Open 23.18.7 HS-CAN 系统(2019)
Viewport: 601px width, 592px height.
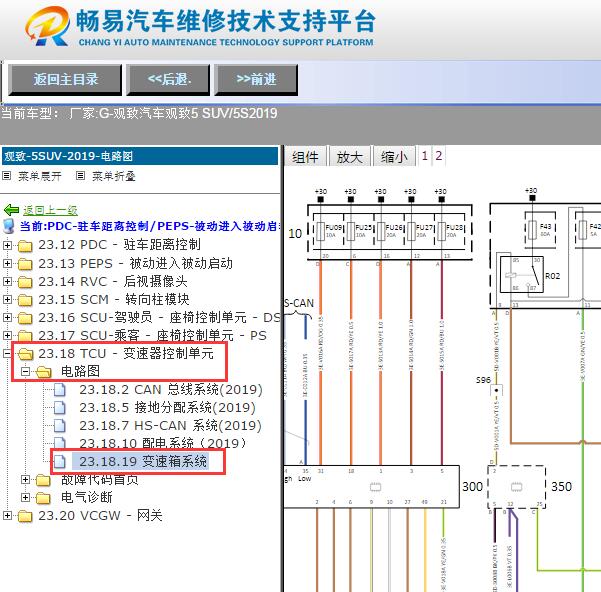pyautogui.click(x=170, y=426)
